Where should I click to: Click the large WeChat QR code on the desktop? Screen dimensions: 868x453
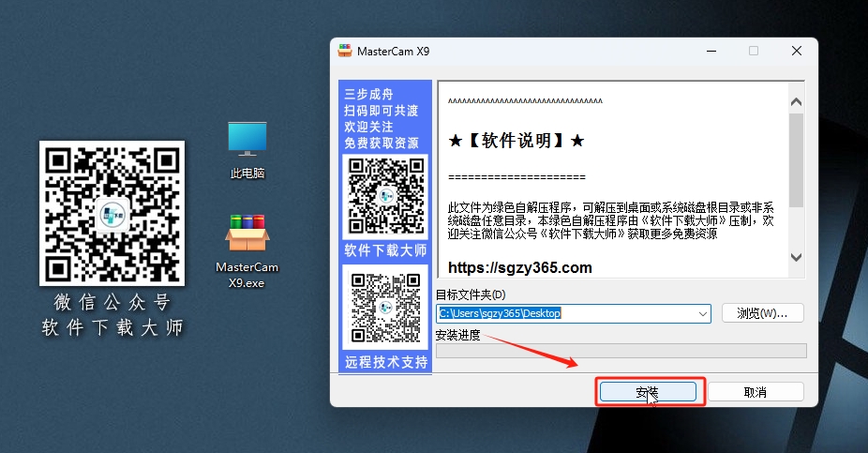click(112, 214)
